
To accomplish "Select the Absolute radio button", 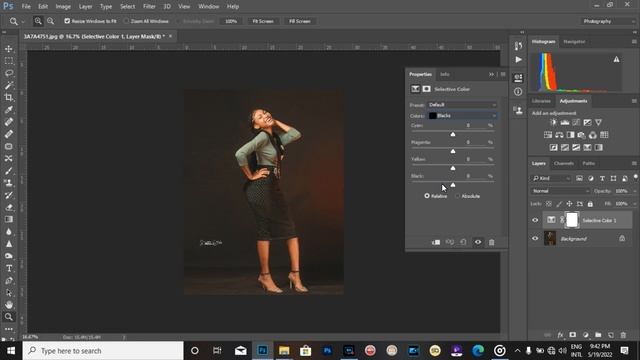I will pos(458,196).
